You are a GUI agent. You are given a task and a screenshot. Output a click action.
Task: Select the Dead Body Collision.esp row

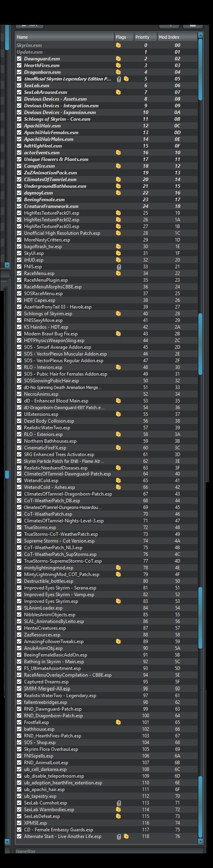pos(106,421)
